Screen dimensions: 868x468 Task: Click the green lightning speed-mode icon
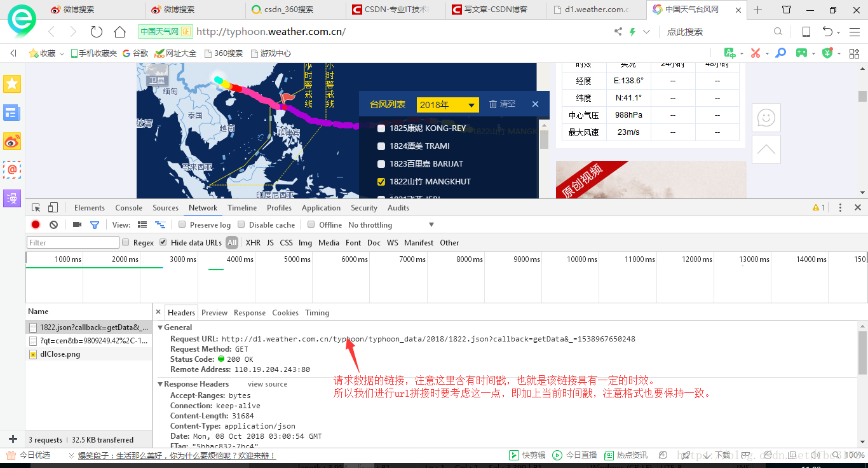click(x=632, y=32)
